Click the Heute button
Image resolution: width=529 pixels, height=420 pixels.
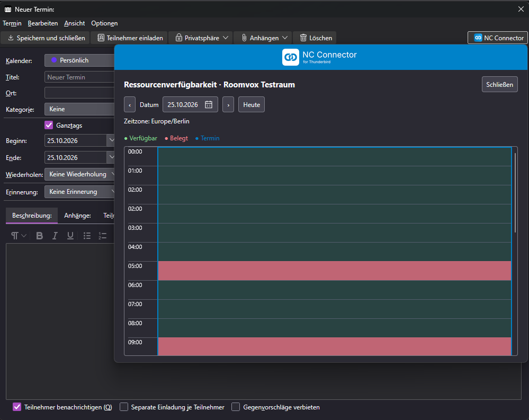[x=252, y=104]
